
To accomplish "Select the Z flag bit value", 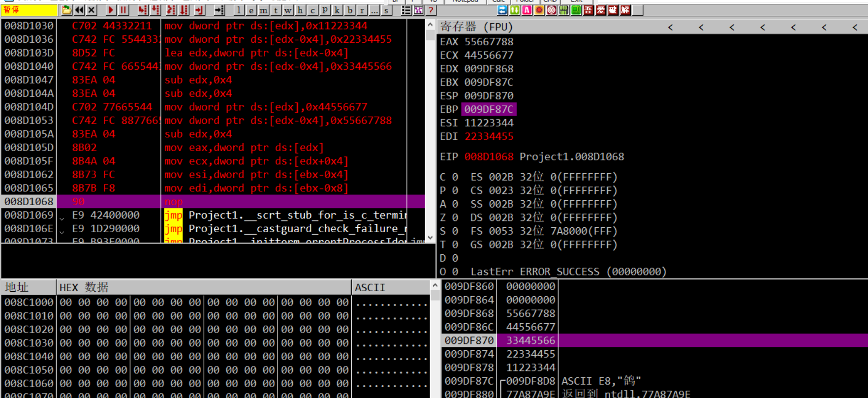I will pos(455,217).
